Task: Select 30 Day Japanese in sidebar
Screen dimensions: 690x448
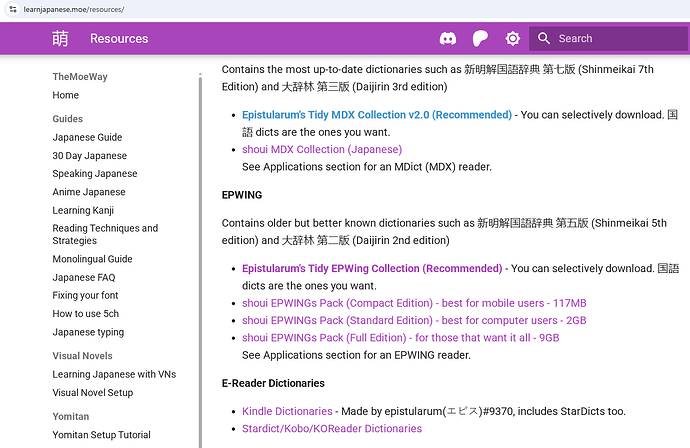Action: (x=90, y=156)
